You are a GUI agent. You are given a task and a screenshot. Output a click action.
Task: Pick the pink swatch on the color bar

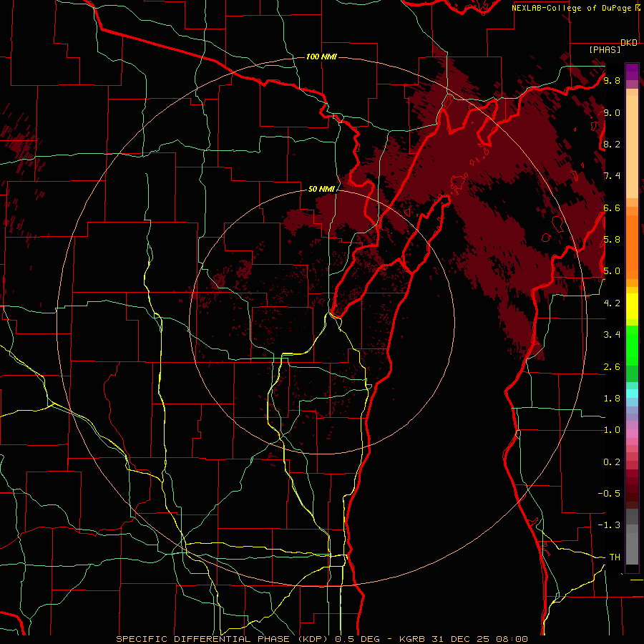point(632,434)
